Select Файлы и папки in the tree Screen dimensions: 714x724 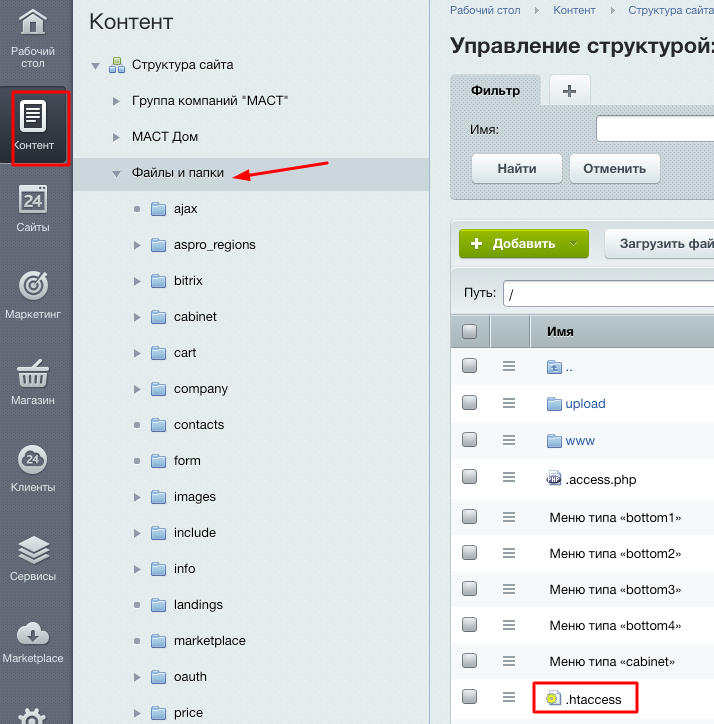click(x=178, y=173)
